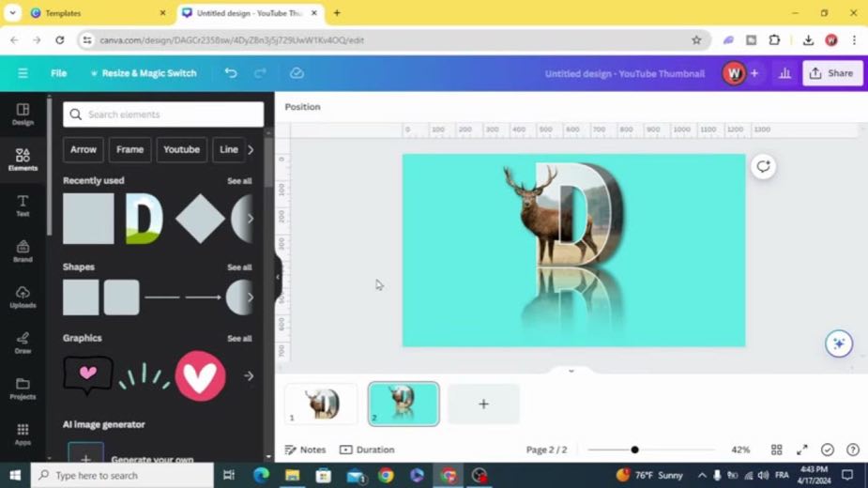Screen dimensions: 868x488
Task: Show more suggestion chips with arrow
Action: [251, 149]
